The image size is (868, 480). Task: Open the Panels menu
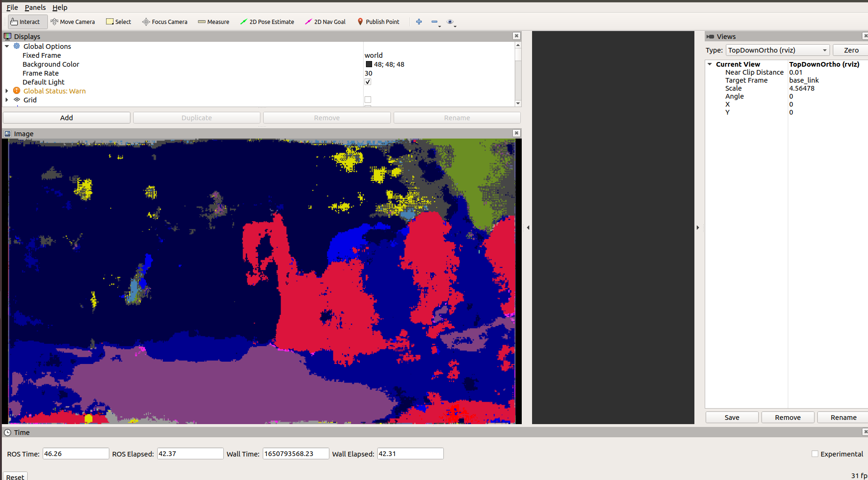point(35,8)
